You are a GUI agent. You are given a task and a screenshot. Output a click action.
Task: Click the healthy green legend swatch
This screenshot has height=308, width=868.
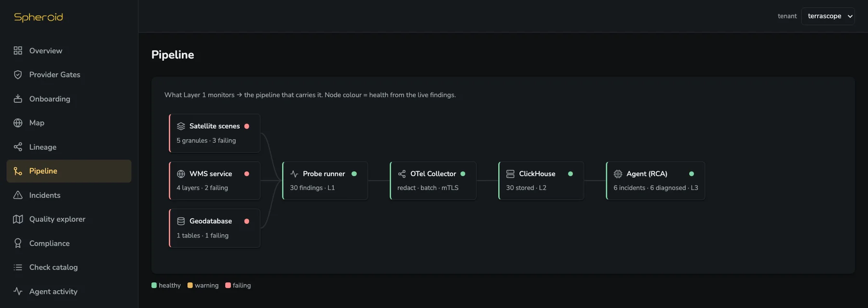coord(154,285)
